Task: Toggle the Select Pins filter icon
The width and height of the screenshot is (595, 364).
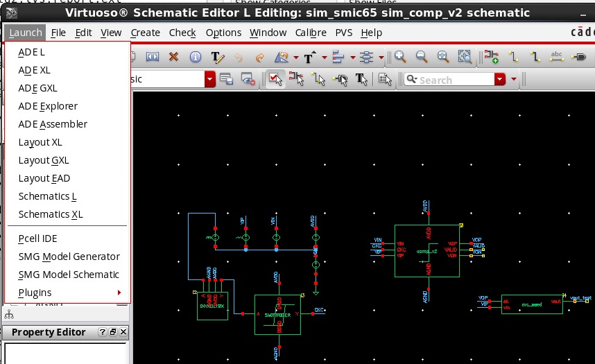Action: (x=340, y=79)
